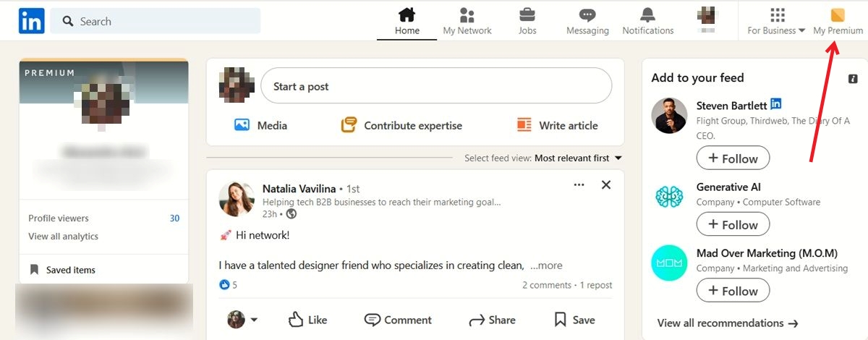Screen dimensions: 868x340
Task: Open the Messaging chat icon
Action: tap(587, 15)
